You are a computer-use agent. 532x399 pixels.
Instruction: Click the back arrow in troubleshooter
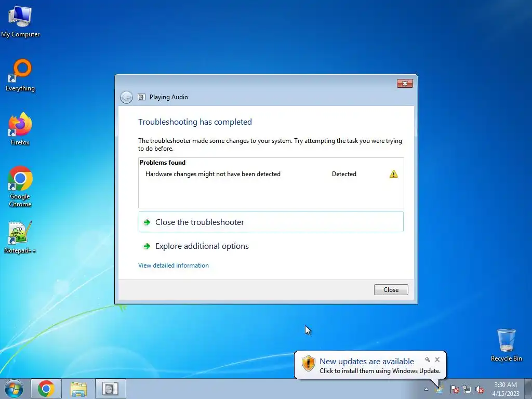[126, 97]
